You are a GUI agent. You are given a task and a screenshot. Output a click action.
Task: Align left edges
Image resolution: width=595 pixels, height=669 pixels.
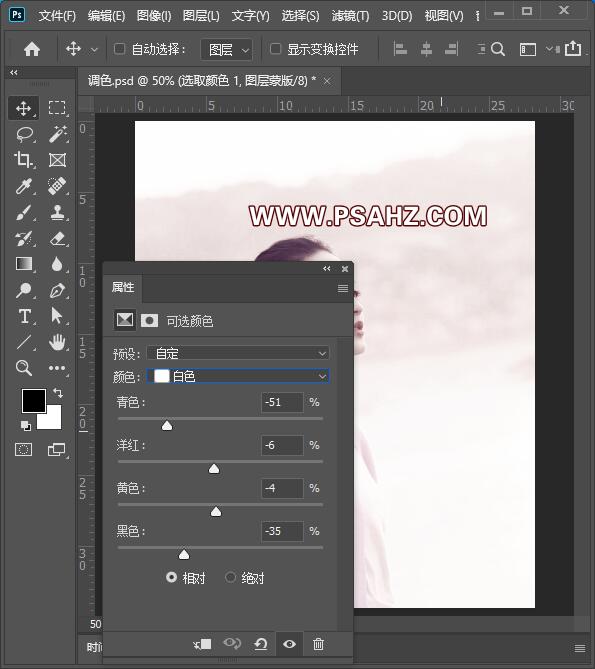(x=400, y=49)
